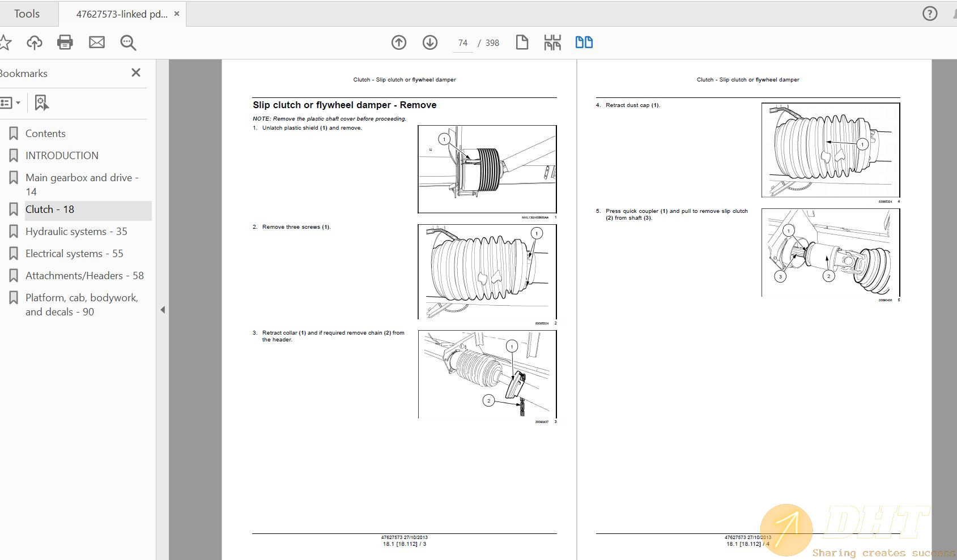Click step 2 text Remove three screws
The image size is (957, 560).
point(296,227)
